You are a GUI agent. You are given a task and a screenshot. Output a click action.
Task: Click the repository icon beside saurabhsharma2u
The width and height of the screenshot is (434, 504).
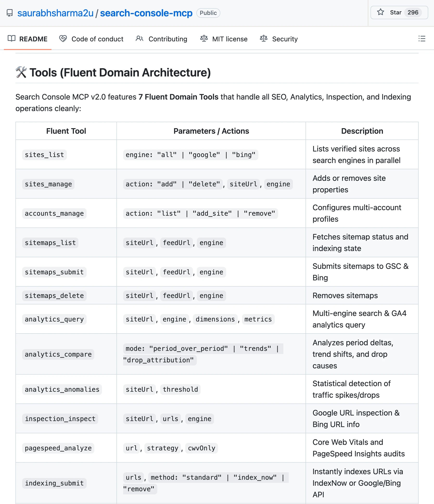coord(9,13)
